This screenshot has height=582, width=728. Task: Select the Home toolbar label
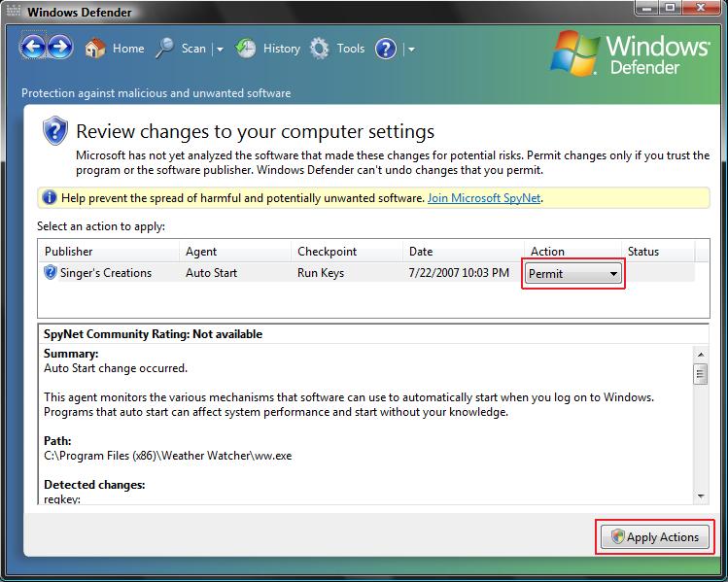click(x=128, y=49)
